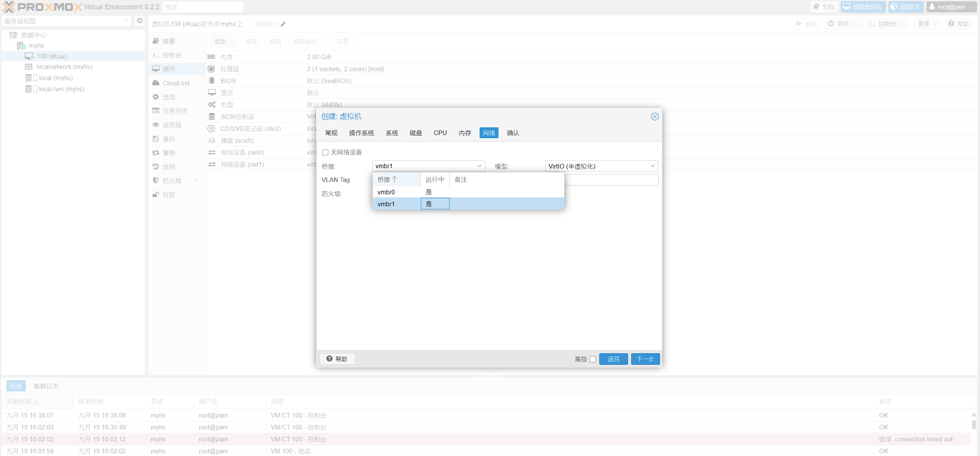Viewport: 980px width, 456px height.
Task: Open the 桥接 bridge dropdown arrow
Action: tap(480, 166)
